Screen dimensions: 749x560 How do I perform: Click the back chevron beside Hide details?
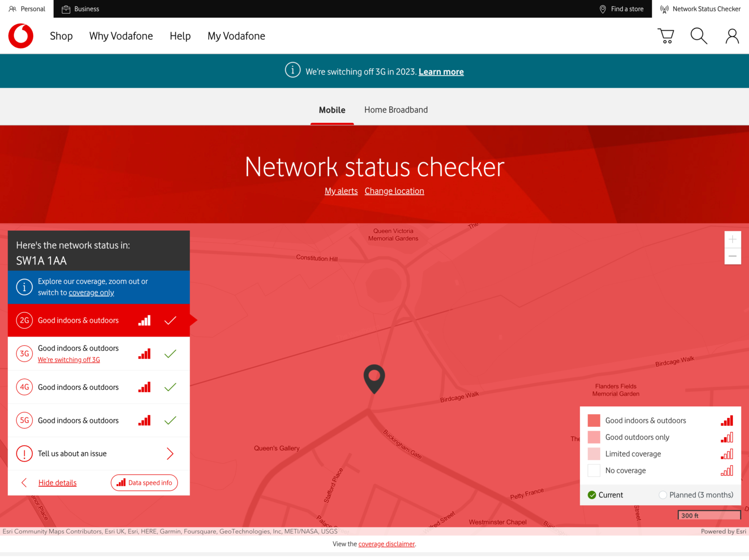pyautogui.click(x=23, y=482)
